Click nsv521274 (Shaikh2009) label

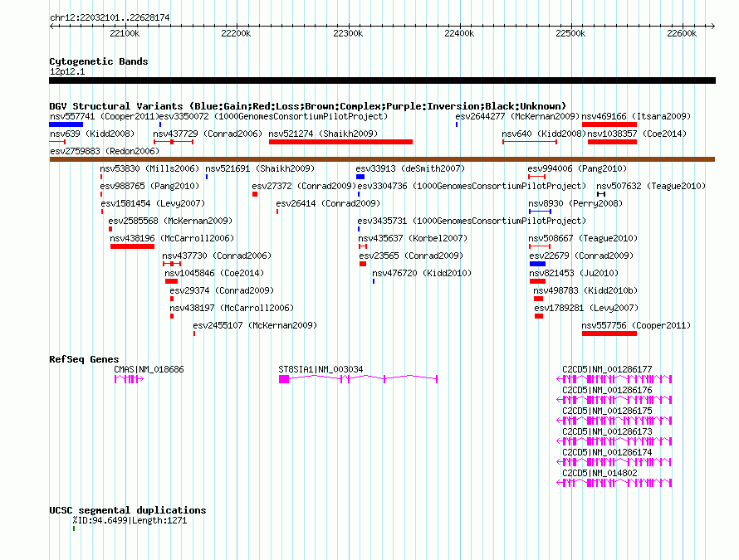[323, 134]
